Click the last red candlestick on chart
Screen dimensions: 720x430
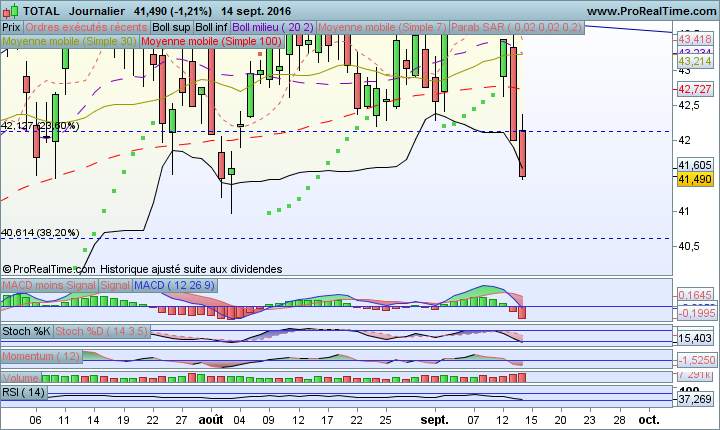tap(523, 153)
